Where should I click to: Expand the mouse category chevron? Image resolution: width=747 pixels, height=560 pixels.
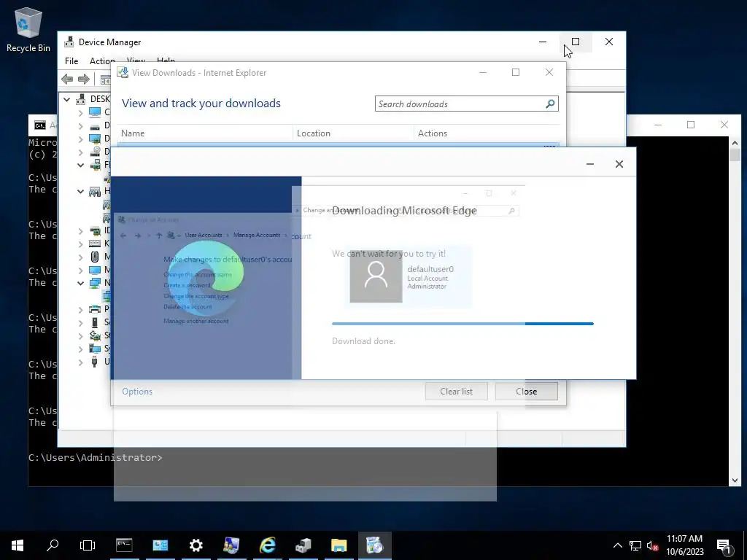click(80, 257)
